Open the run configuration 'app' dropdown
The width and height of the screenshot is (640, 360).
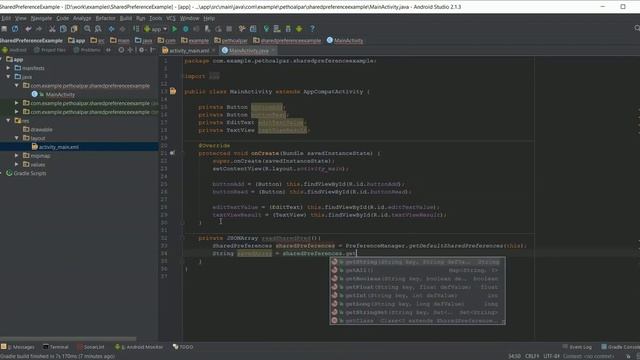click(156, 29)
